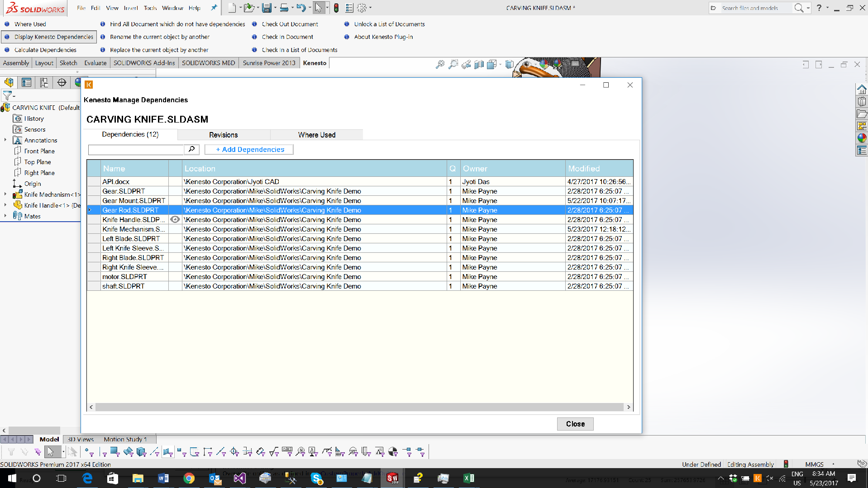Screen dimensions: 868x488
Task: Expand Mates node in feature tree
Action: (x=5, y=216)
